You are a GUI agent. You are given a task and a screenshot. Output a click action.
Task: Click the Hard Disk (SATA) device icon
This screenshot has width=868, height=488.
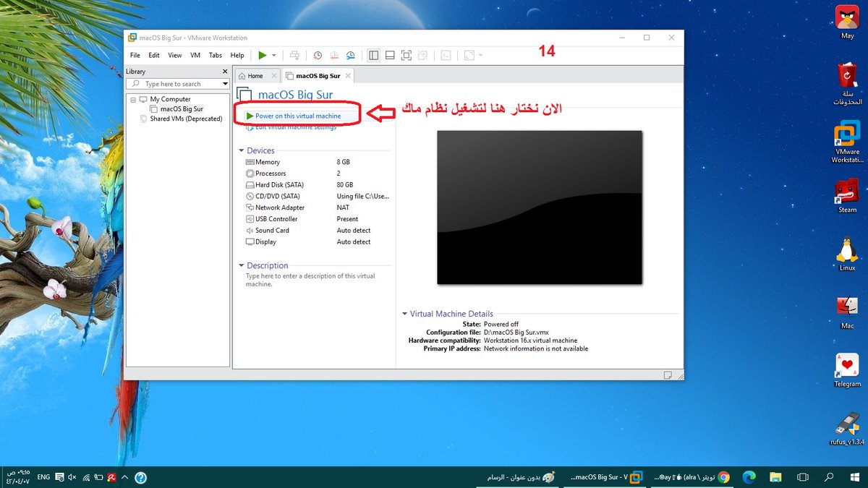tap(250, 185)
